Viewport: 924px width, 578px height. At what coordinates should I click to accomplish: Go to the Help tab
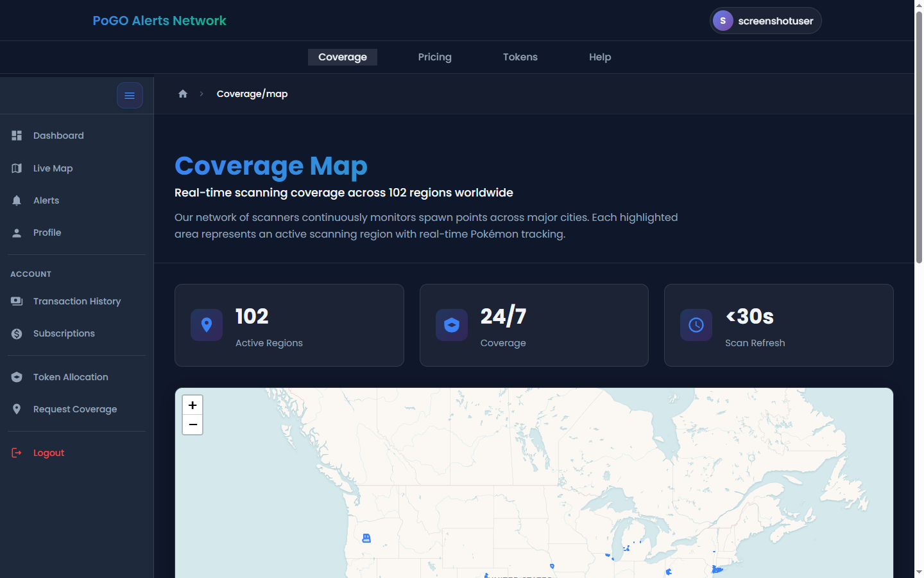[x=600, y=57]
